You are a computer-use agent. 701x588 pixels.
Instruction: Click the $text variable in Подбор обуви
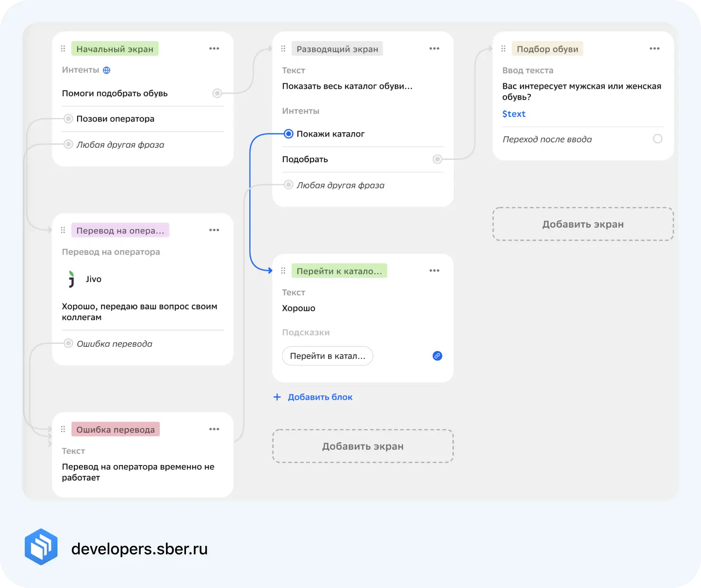514,114
